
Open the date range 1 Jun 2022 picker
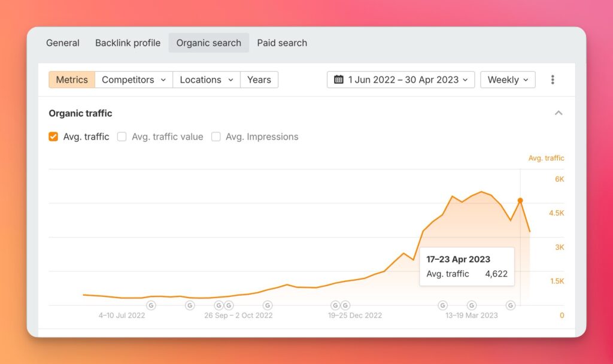click(x=401, y=80)
